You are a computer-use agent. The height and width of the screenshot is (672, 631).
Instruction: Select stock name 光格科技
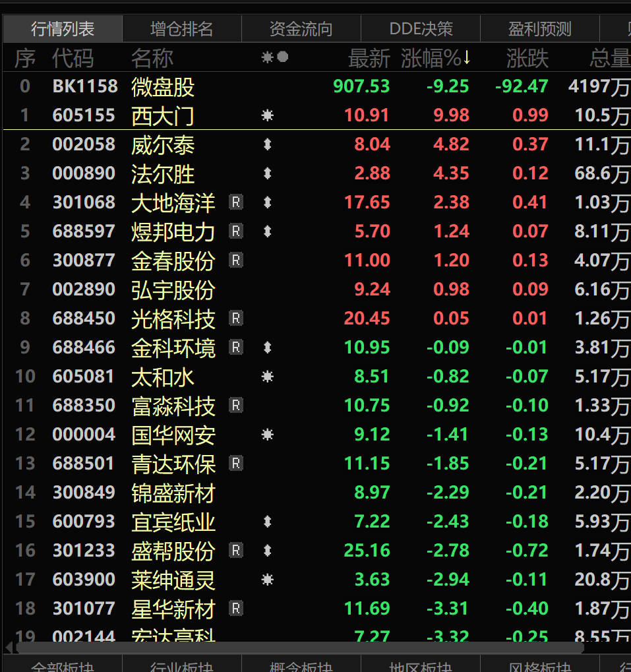tap(173, 319)
